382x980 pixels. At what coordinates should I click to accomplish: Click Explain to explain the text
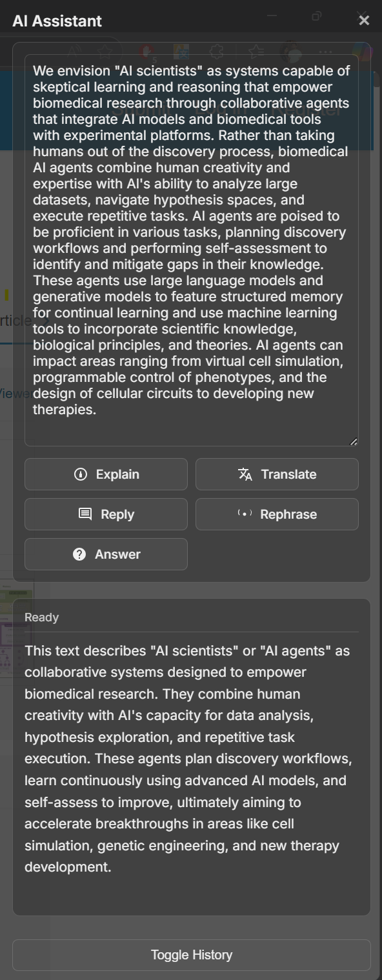coord(106,474)
